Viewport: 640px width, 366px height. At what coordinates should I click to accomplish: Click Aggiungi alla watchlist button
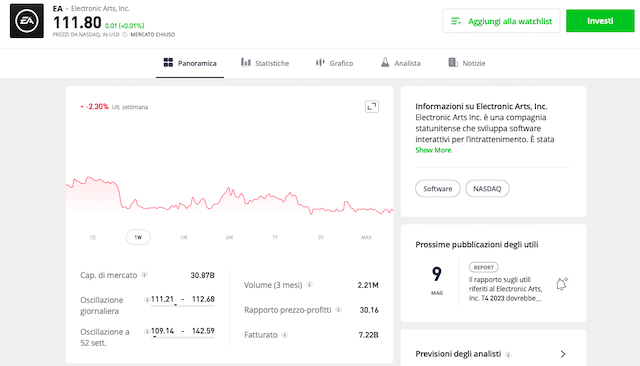pyautogui.click(x=501, y=21)
